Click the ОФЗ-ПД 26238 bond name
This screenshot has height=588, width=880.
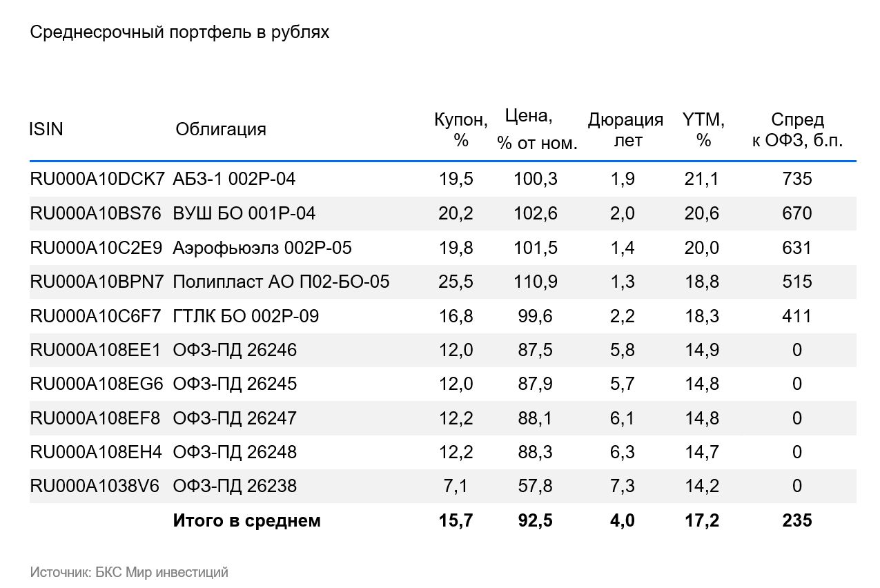235,486
